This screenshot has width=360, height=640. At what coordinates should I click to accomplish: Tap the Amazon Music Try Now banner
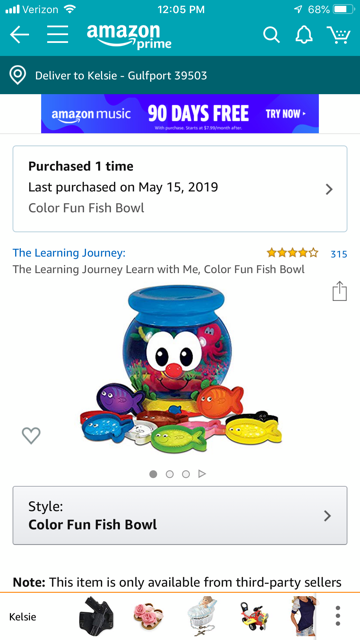(x=180, y=113)
